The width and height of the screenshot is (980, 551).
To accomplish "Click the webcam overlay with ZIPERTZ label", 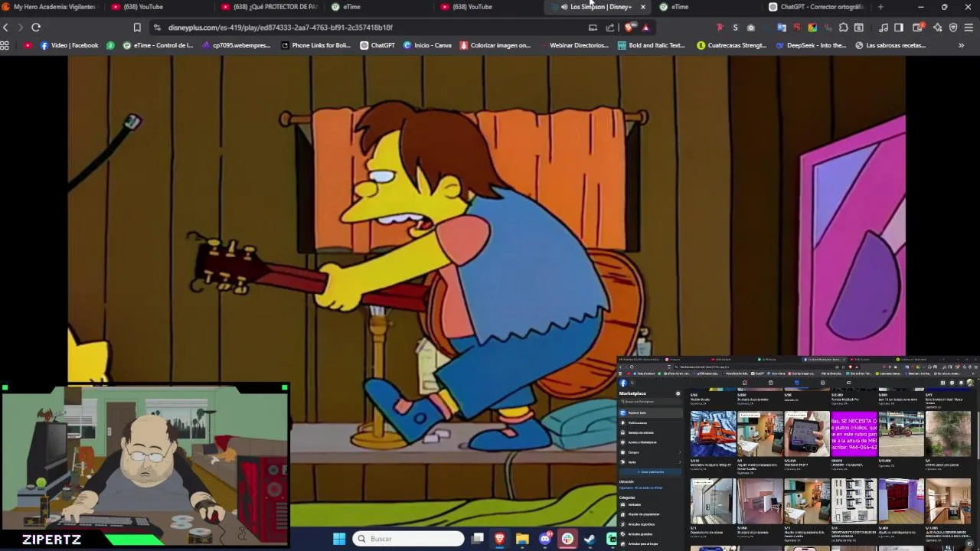I will coord(145,465).
